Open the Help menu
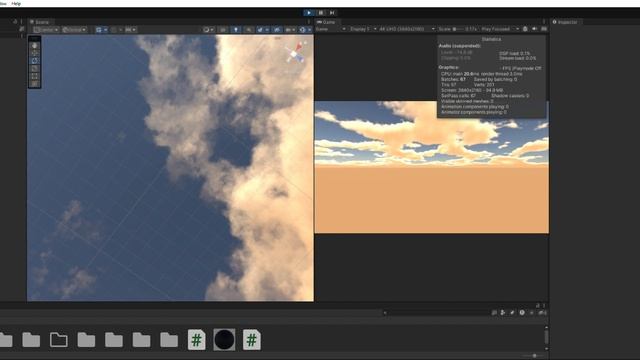Image resolution: width=640 pixels, height=360 pixels. coord(16,3)
